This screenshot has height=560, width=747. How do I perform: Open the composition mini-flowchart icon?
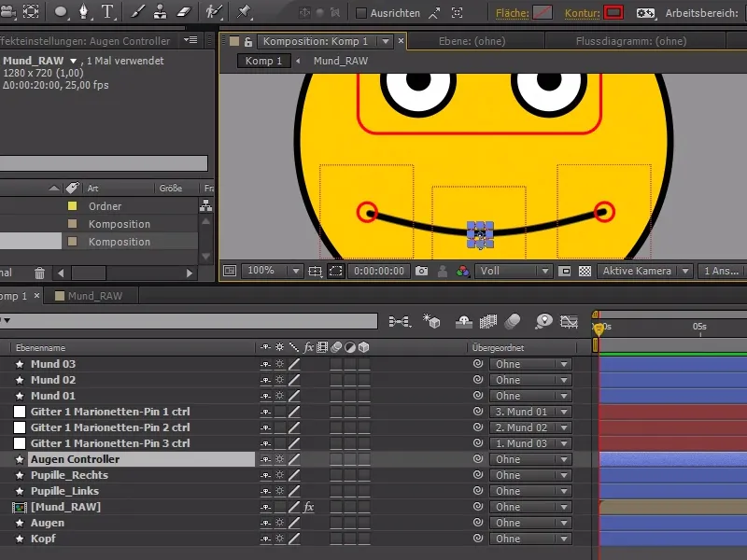(400, 322)
